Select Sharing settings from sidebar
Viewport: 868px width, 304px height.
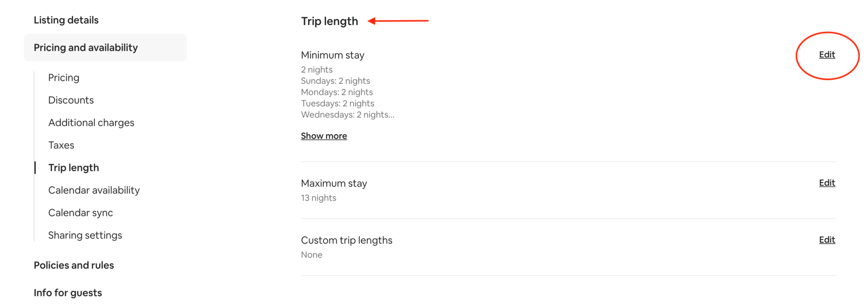[85, 235]
